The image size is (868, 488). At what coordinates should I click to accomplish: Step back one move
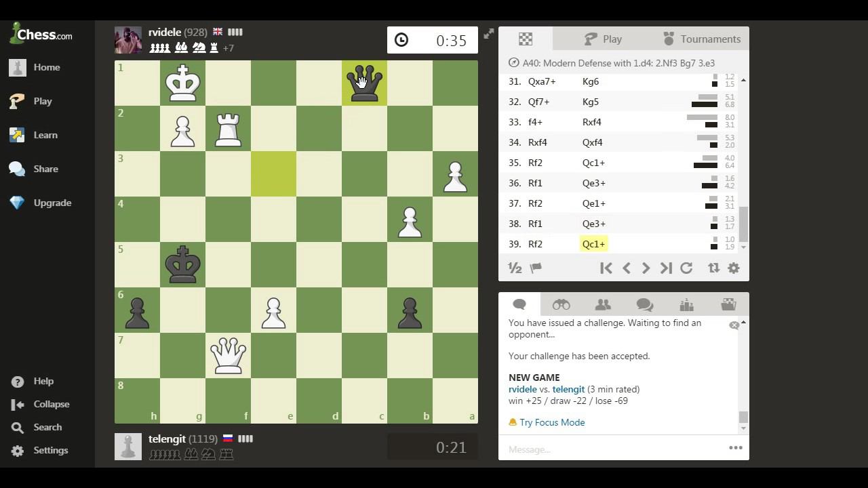pos(627,268)
